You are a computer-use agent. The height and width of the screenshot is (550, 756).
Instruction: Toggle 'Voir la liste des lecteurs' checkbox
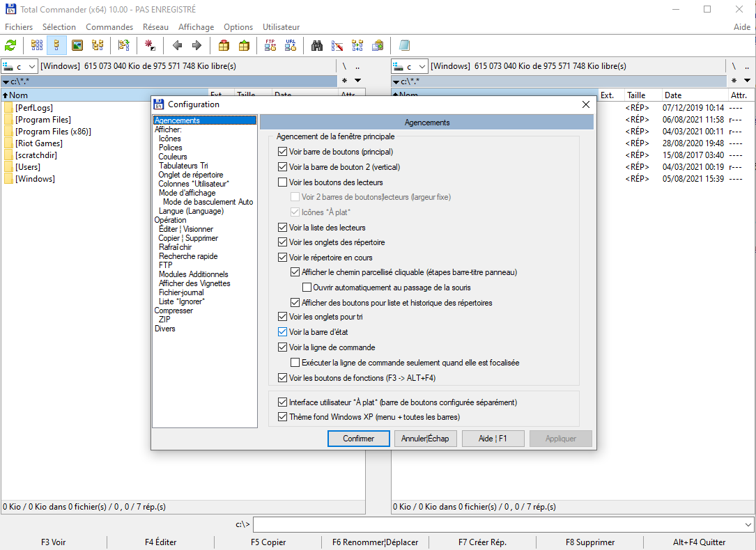pyautogui.click(x=282, y=228)
